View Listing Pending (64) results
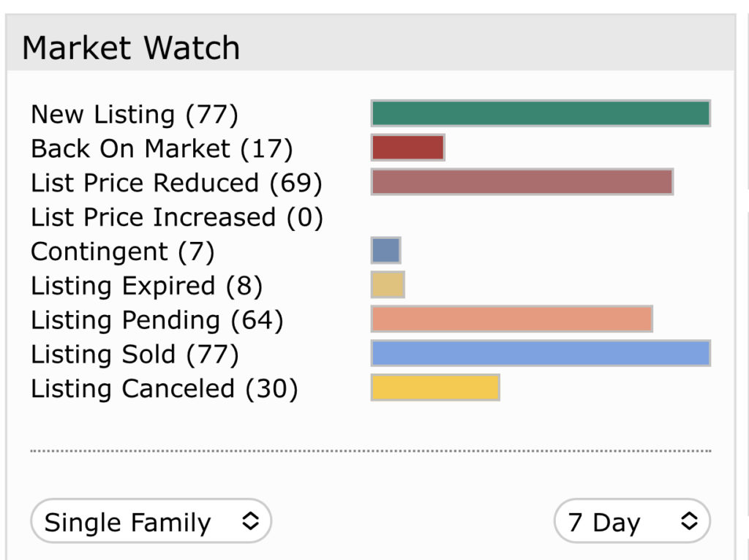This screenshot has width=749, height=560. tap(157, 320)
